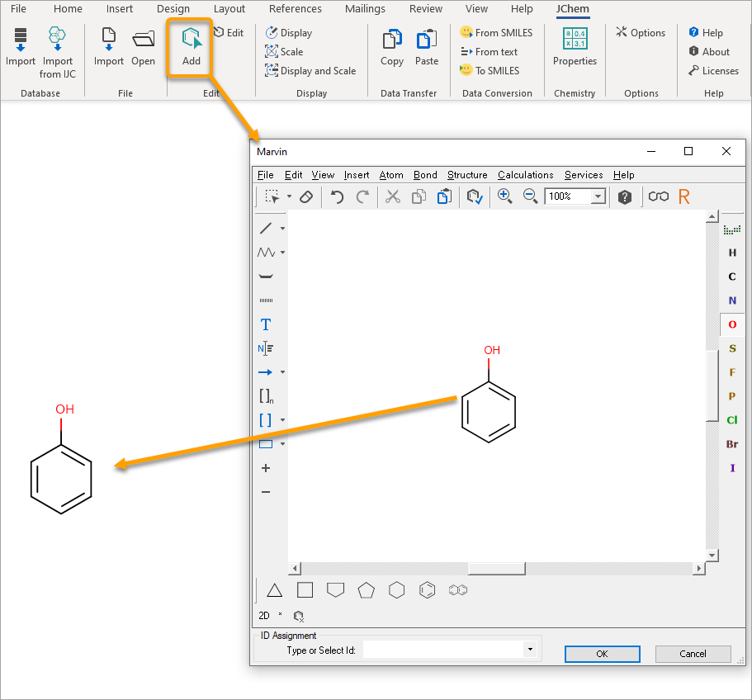Switch to the JChem ribbon tab
The width and height of the screenshot is (752, 700).
pos(572,9)
